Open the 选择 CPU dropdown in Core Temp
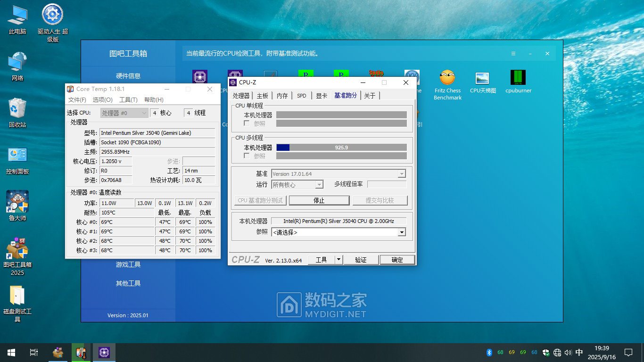Screen dimensions: 644x362 124,113
